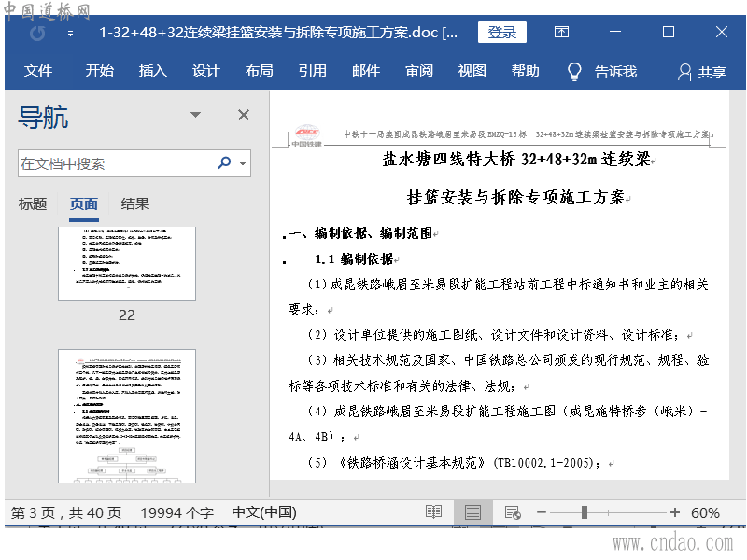Viewport: 747px width, 560px height.
Task: Select the 结果 (Results) navigation tab
Action: 135,203
